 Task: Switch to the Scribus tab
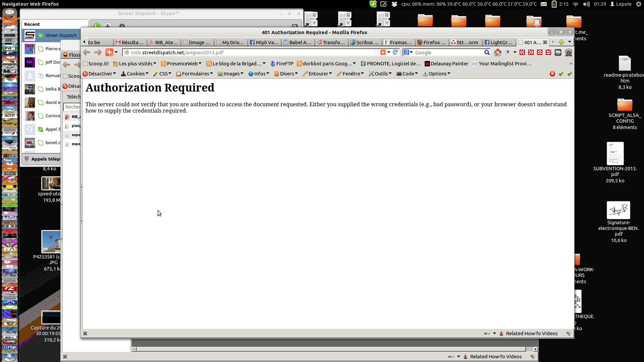[364, 43]
